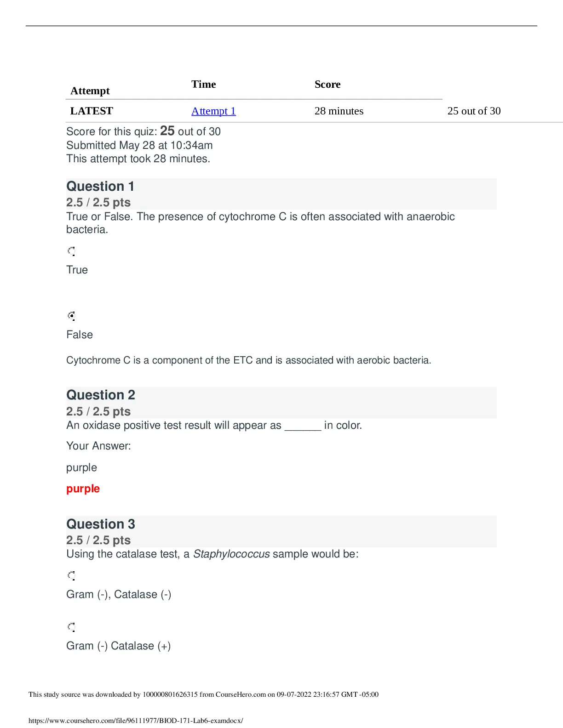Click the coursehero.com file URL in footer
Screen dimensions: 563x728
(136, 721)
